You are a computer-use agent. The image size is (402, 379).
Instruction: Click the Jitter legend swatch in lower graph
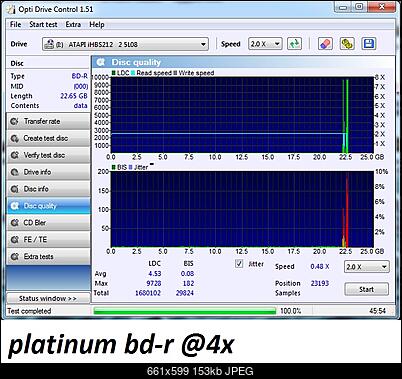click(x=130, y=167)
